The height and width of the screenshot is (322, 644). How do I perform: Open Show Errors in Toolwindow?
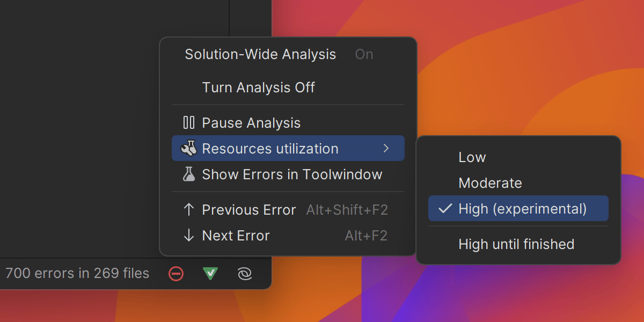coord(292,174)
